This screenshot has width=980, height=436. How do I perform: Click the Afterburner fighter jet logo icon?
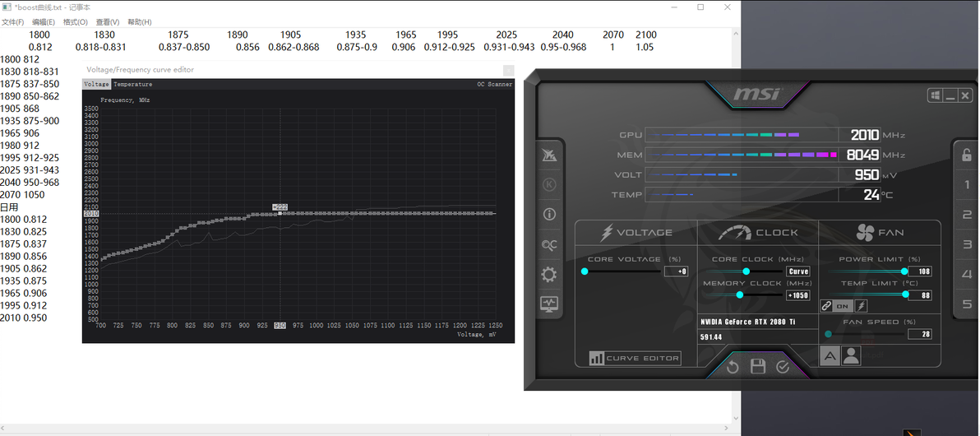[x=550, y=155]
